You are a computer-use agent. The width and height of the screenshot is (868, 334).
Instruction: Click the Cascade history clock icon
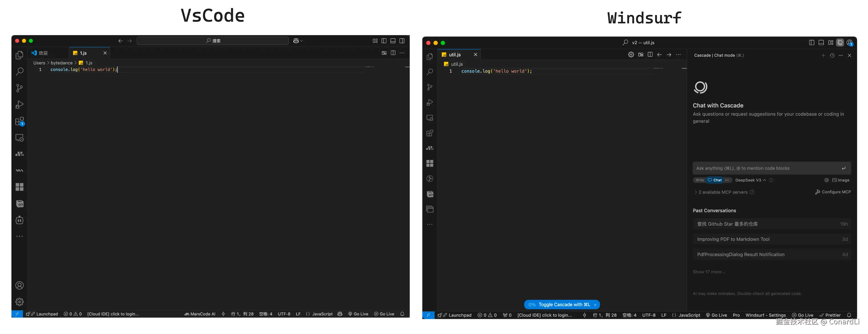tap(832, 55)
